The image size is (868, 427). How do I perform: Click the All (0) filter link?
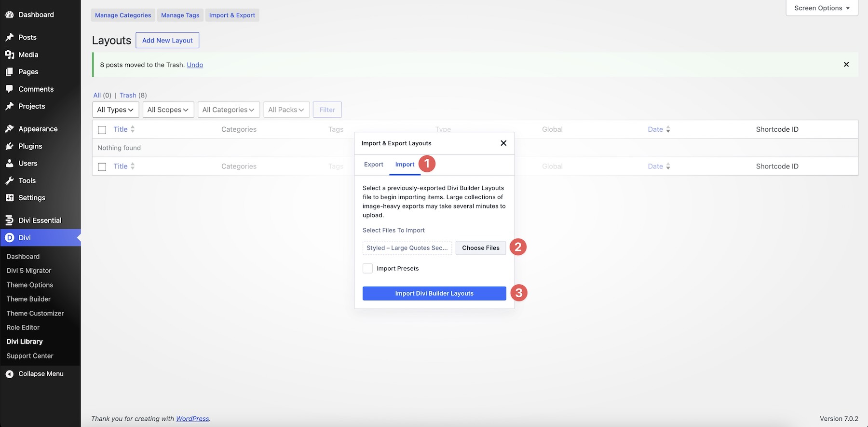coord(102,95)
